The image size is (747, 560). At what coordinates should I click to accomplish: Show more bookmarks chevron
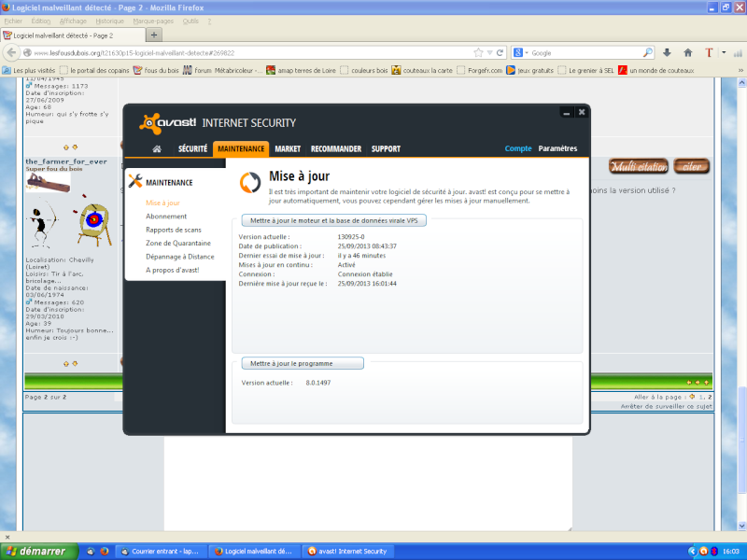coord(740,71)
